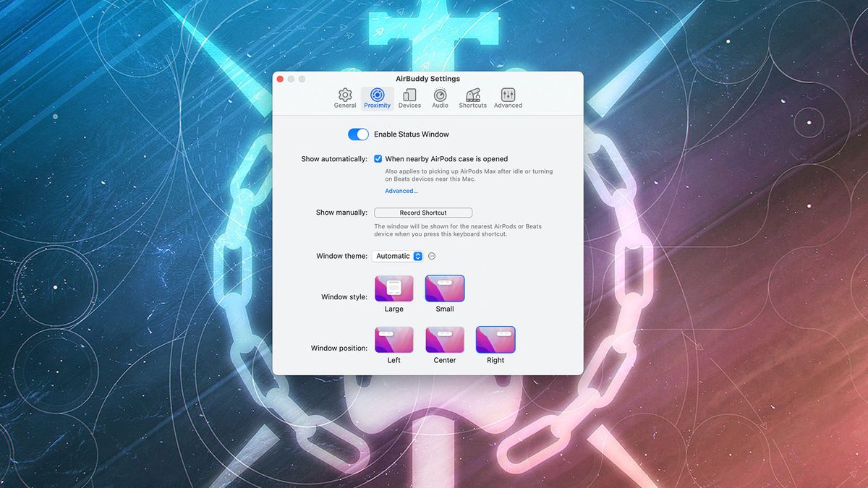Set window position to Center
The width and height of the screenshot is (868, 488).
[444, 340]
